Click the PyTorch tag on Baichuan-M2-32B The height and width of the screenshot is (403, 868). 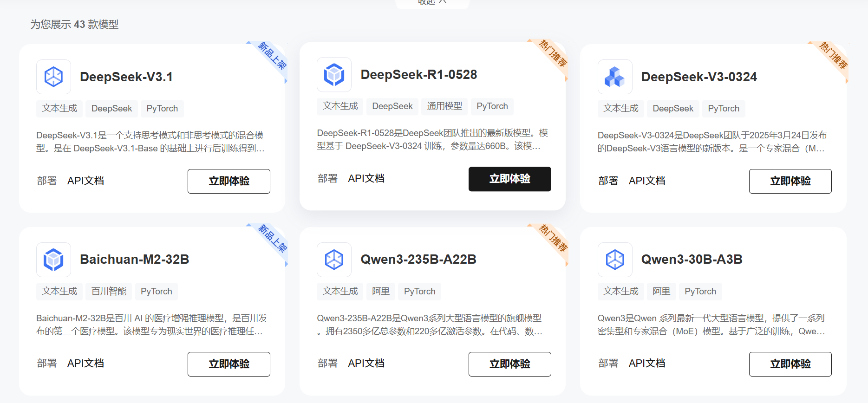(x=157, y=291)
